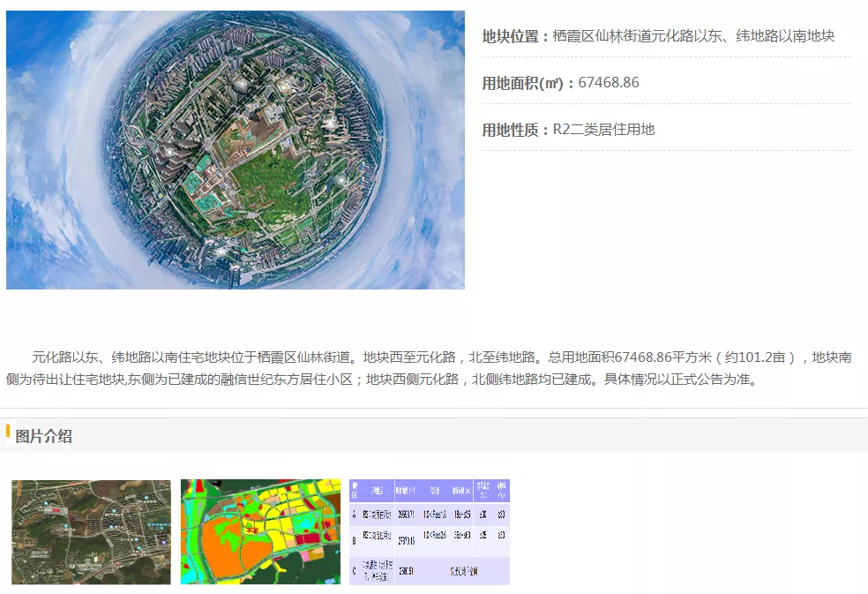
Task: Click the 地块位置 label
Action: (510, 36)
